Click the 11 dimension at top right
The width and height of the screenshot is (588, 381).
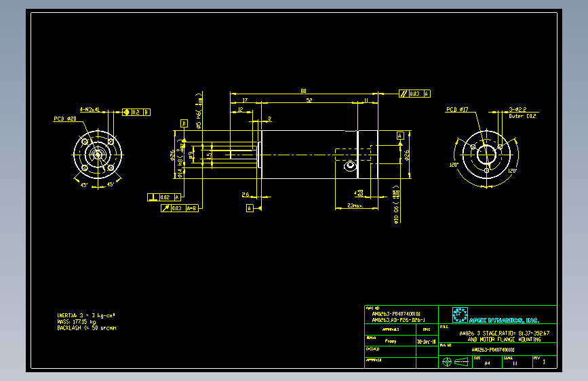coord(366,100)
